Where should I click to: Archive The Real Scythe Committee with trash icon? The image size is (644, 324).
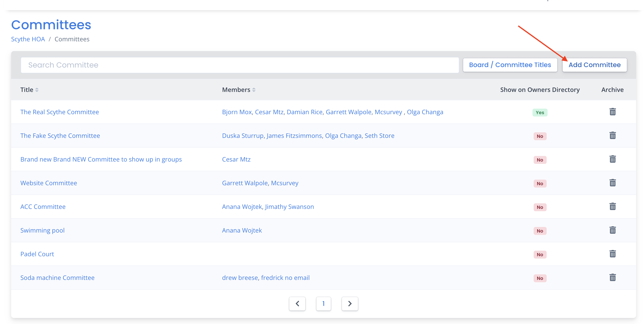[612, 112]
